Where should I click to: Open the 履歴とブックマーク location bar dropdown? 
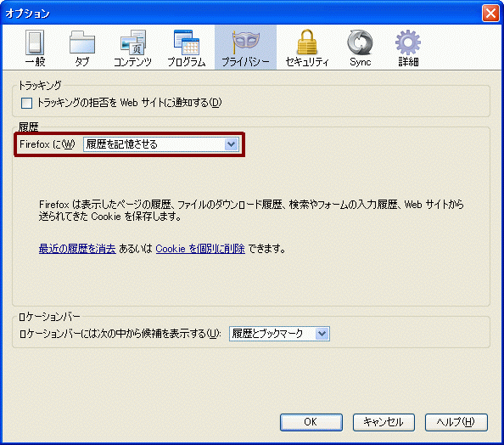[x=279, y=334]
